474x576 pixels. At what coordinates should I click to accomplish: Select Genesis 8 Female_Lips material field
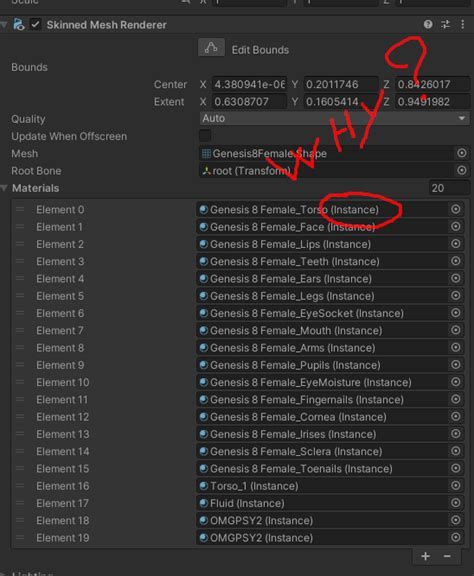coord(322,244)
